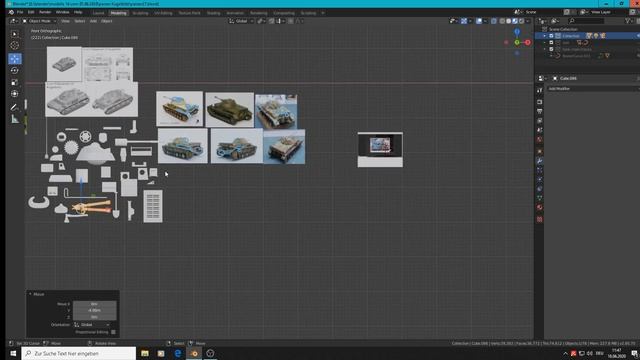Open the viewport Object menu
Viewport: 640px width, 360px height.
107,21
